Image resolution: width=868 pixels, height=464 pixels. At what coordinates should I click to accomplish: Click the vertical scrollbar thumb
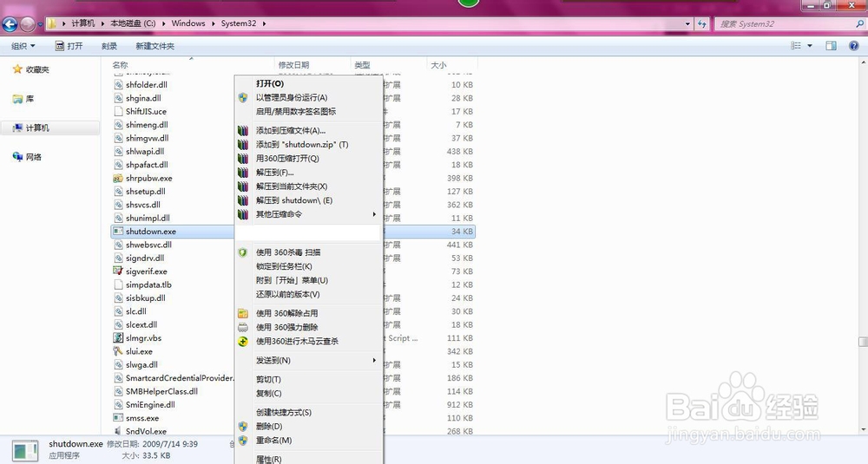coord(863,342)
